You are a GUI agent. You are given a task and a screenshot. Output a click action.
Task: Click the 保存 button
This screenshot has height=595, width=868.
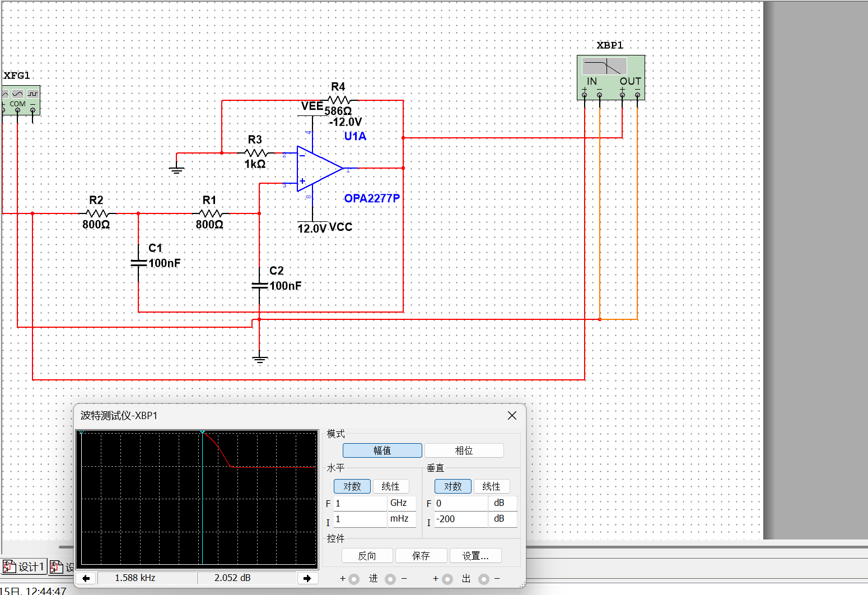(x=421, y=556)
